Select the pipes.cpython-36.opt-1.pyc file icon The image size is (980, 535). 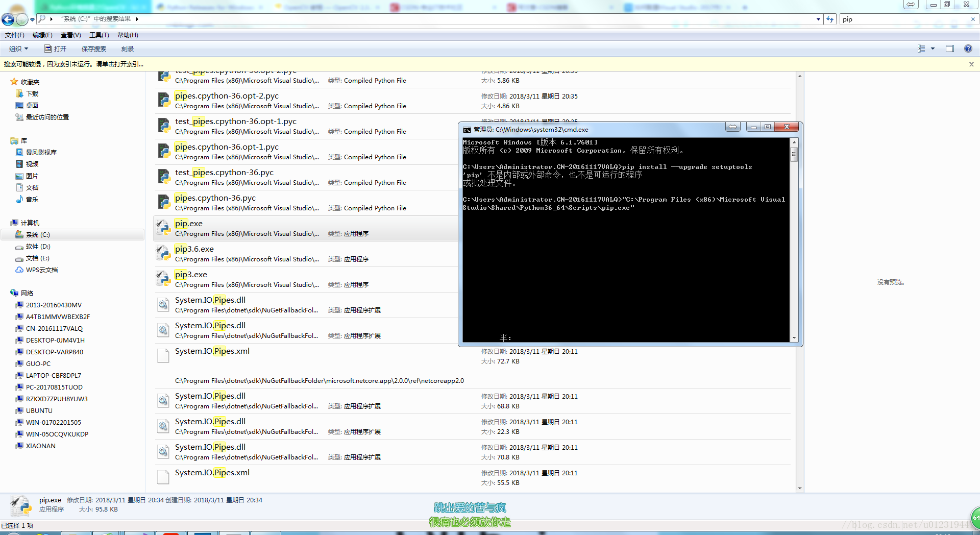pyautogui.click(x=163, y=151)
